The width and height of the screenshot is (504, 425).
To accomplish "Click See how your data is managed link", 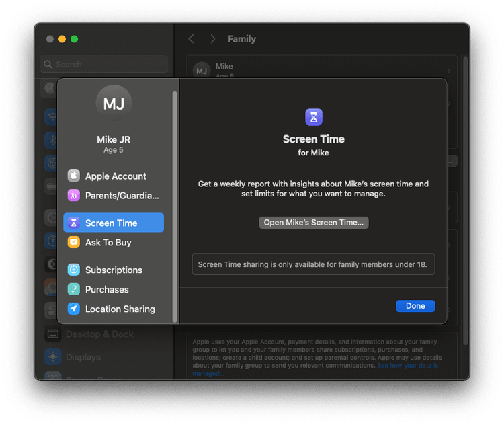I will pyautogui.click(x=407, y=366).
